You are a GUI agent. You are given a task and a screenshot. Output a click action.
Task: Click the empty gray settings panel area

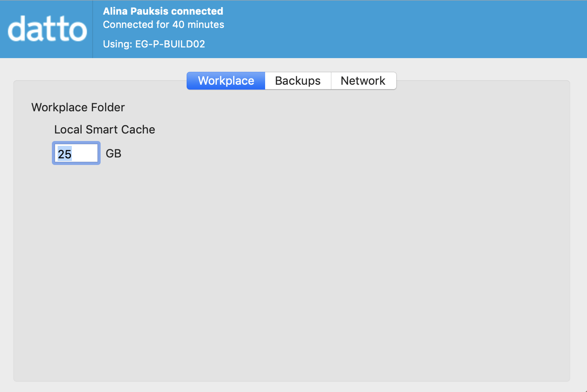pyautogui.click(x=310, y=266)
